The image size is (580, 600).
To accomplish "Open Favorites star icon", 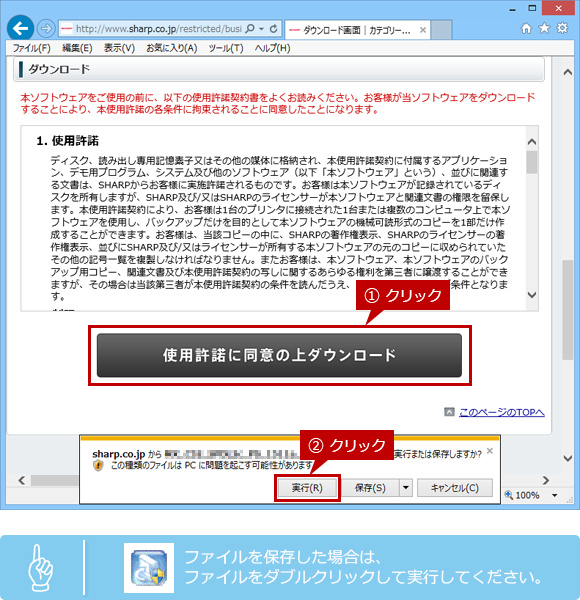I will point(544,28).
